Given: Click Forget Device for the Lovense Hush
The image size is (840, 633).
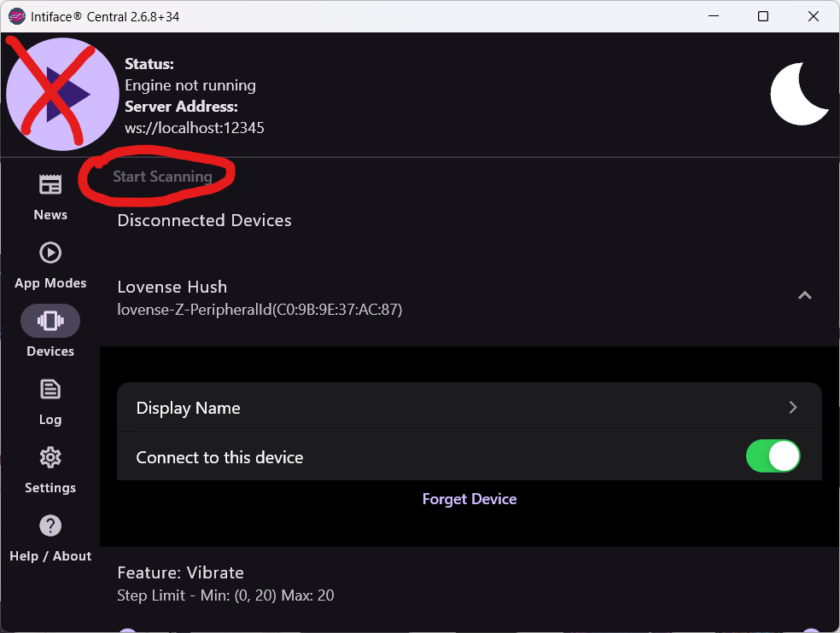Looking at the screenshot, I should (x=470, y=498).
